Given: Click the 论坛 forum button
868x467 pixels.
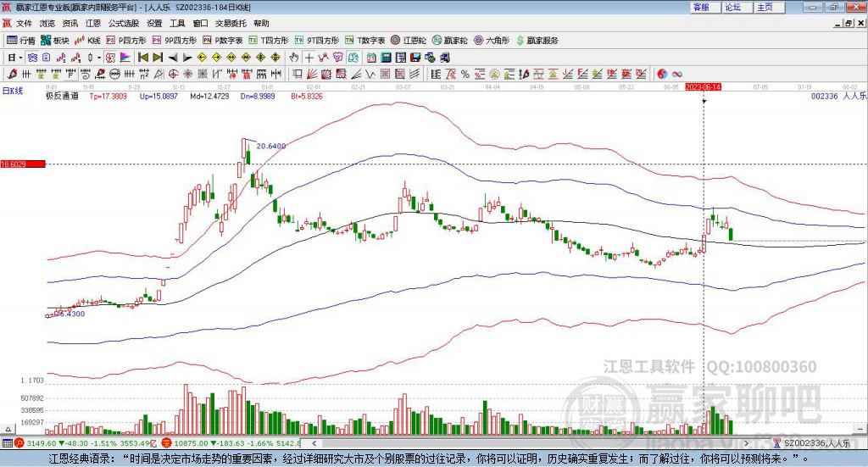Looking at the screenshot, I should (x=732, y=7).
